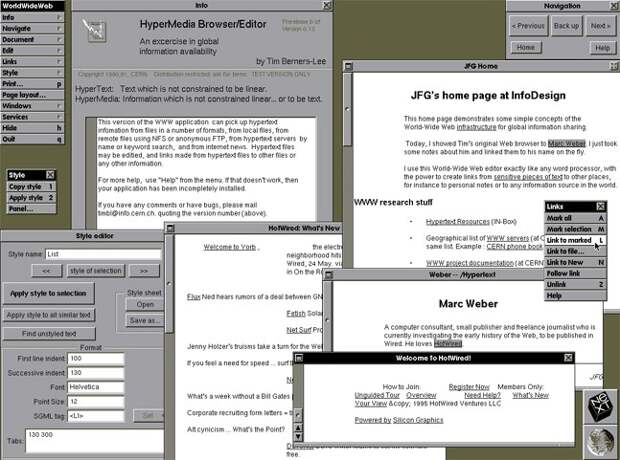
Task: Click scroll down arrow in Welcome to HotWired
Action: (298, 437)
